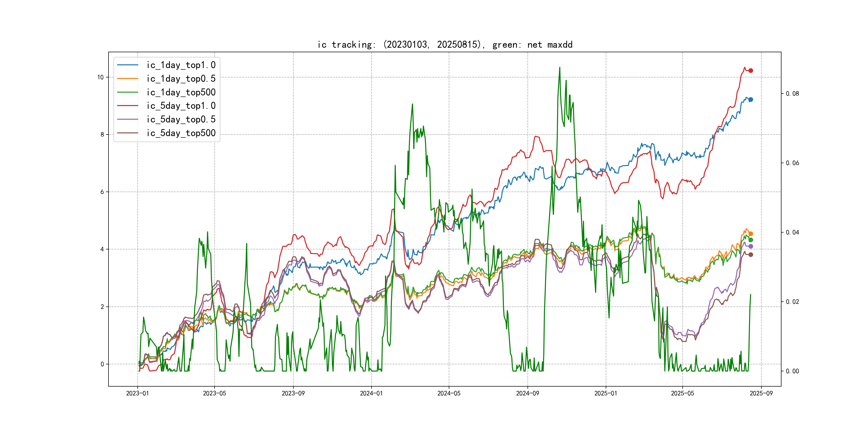Screen dimensions: 868x434
Task: Click the blue line sample in legend
Action: 128,65
